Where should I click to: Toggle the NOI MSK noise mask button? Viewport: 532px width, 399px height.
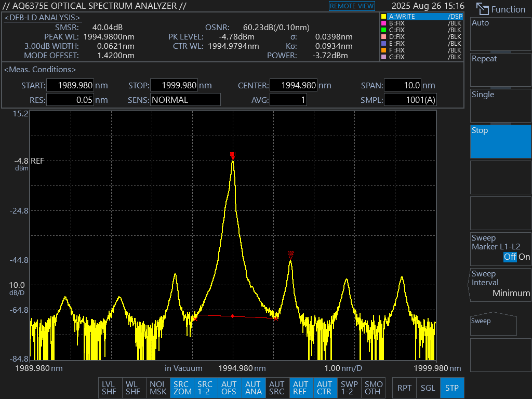[x=158, y=388]
